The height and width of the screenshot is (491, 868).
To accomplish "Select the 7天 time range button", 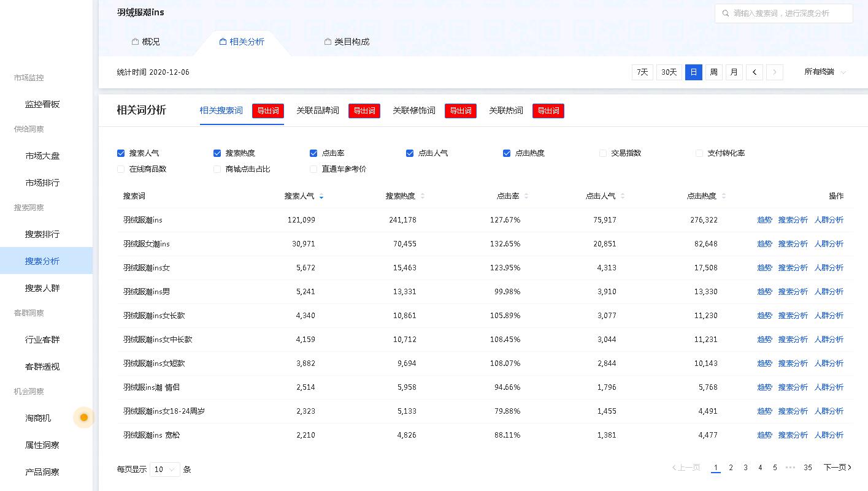I will 642,72.
